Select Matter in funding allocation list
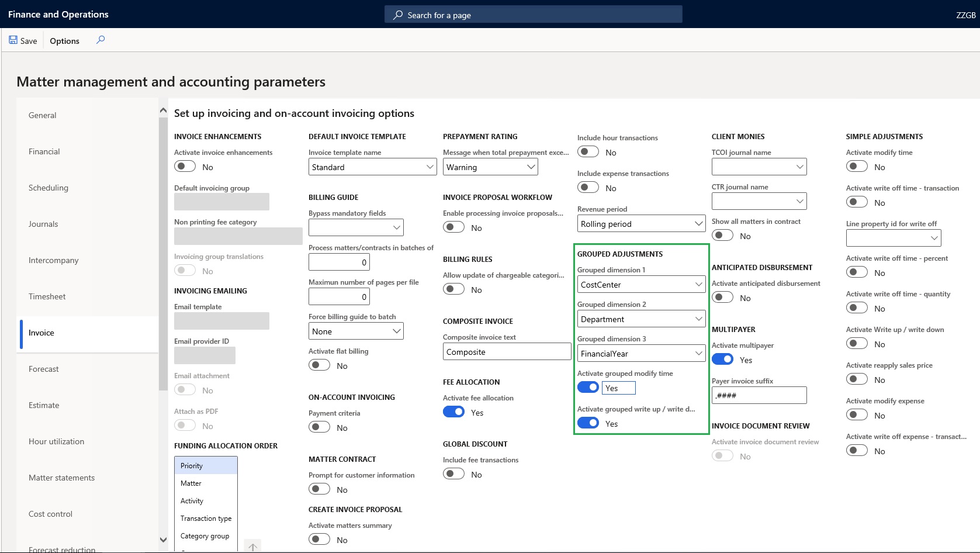Screen dimensions: 980x553 [206, 483]
